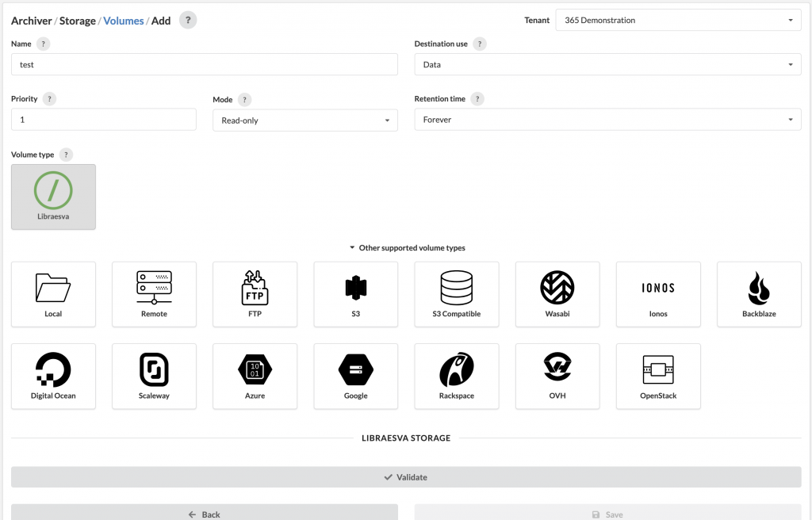
Task: Select the Rackspace volume type
Action: [457, 377]
